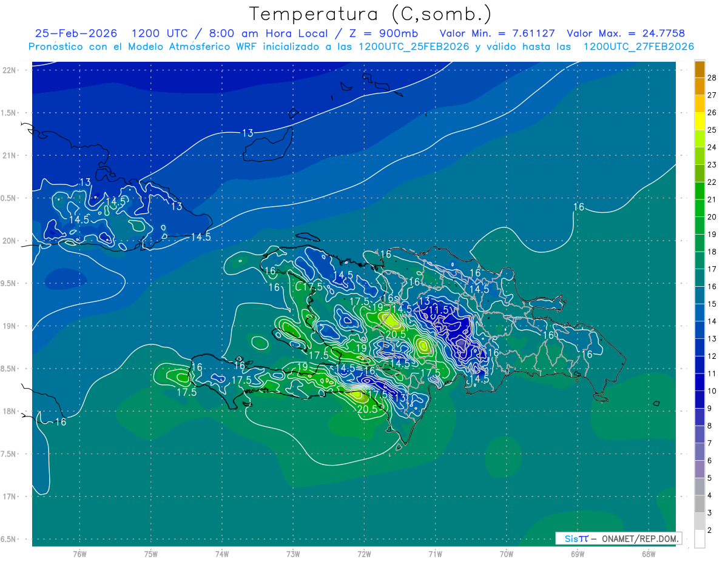Screen dimensions: 728x562
Task: Click "1200UTC_27FEB2026" at the subtitle end
Action: coord(639,47)
